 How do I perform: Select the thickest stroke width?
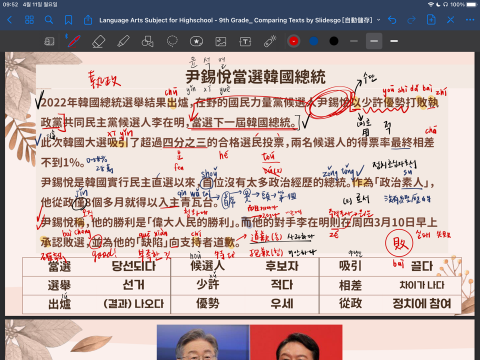[394, 41]
